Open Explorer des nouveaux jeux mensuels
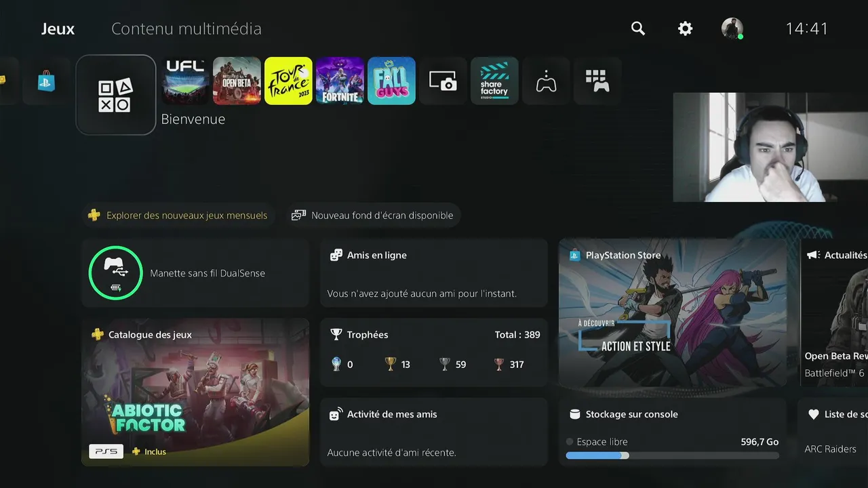This screenshot has width=868, height=488. [178, 216]
